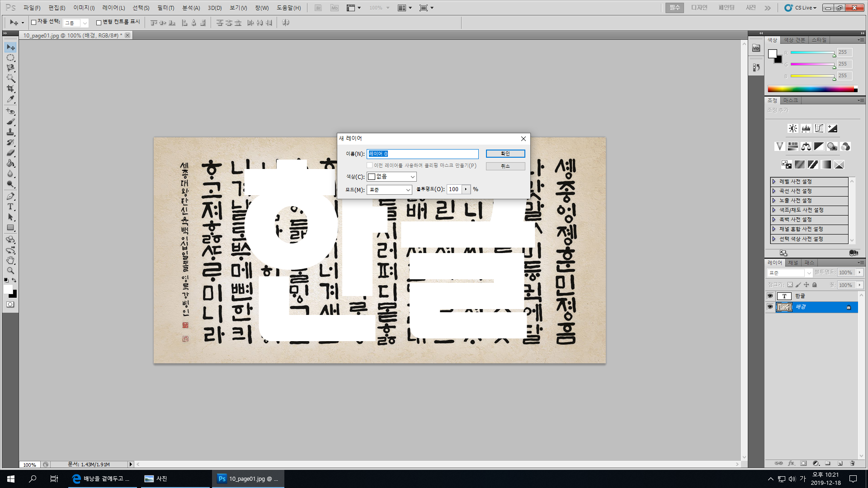This screenshot has width=868, height=488.
Task: Select the Horizontal Type tool
Action: [10, 206]
